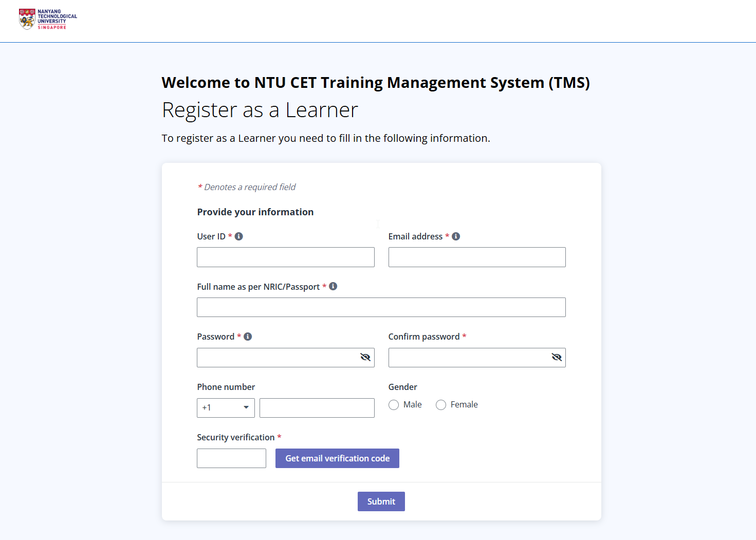
Task: Click the Security verification input box
Action: 231,458
